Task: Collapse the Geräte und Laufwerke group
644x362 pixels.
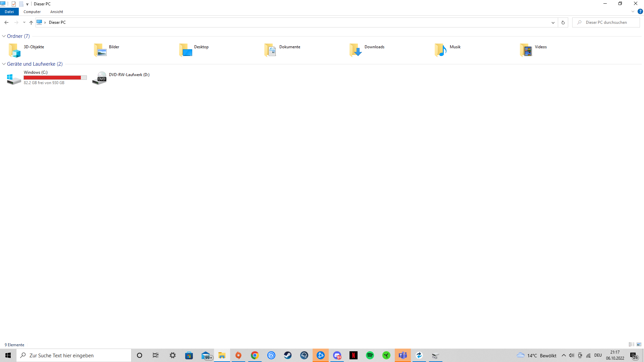Action: (x=4, y=64)
